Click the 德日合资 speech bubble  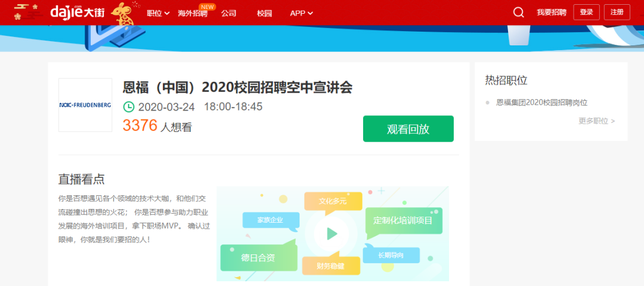coord(258,258)
